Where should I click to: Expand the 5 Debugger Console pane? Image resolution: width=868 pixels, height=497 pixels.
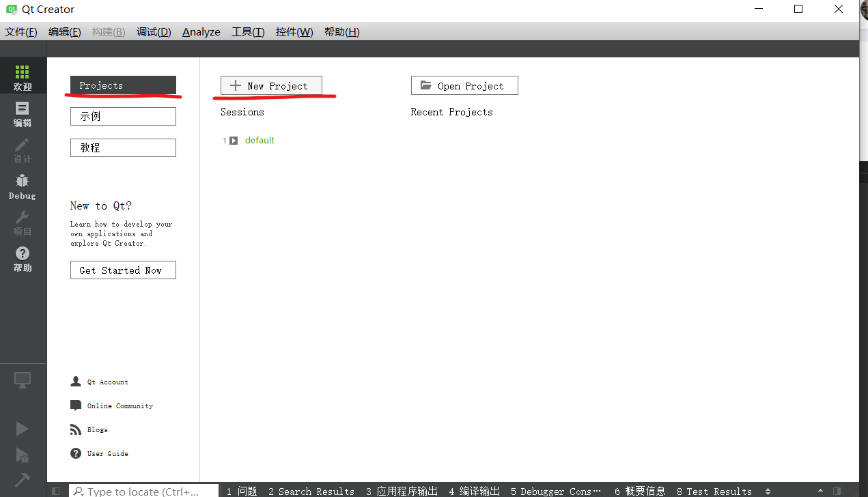click(555, 491)
